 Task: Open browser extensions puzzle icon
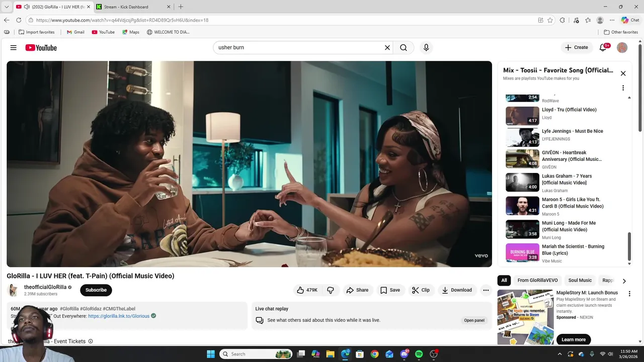562,20
